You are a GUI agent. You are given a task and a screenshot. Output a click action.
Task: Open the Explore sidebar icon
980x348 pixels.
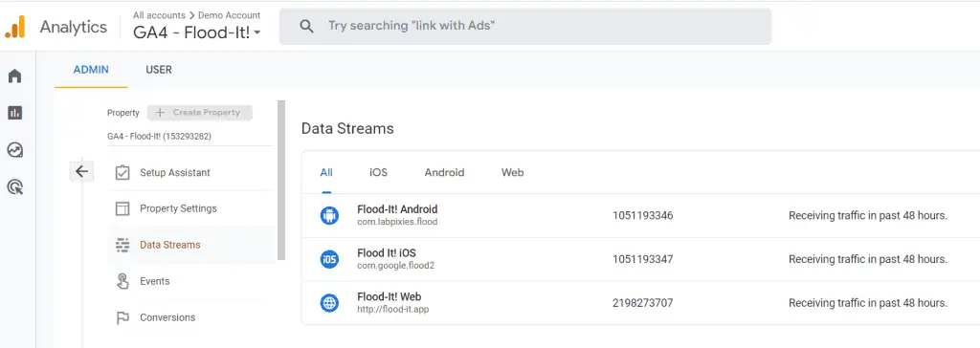[14, 149]
